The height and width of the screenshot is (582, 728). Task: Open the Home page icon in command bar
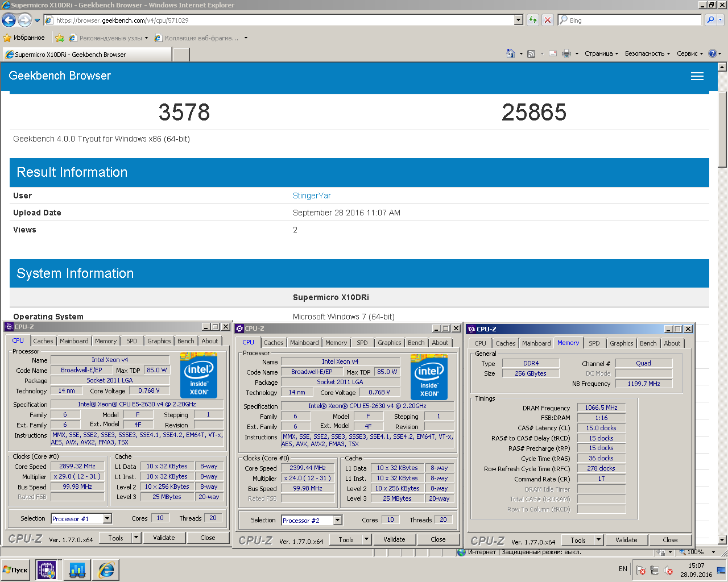coord(511,53)
